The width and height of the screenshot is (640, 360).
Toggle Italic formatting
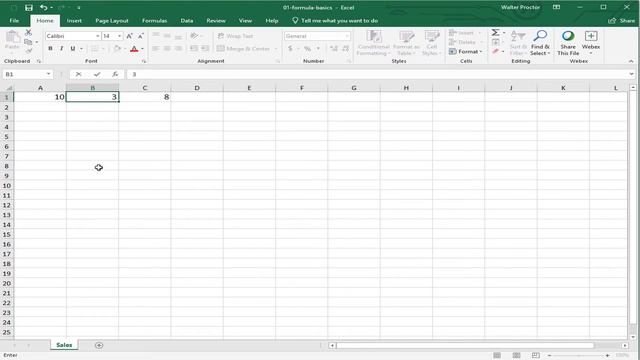[x=61, y=49]
